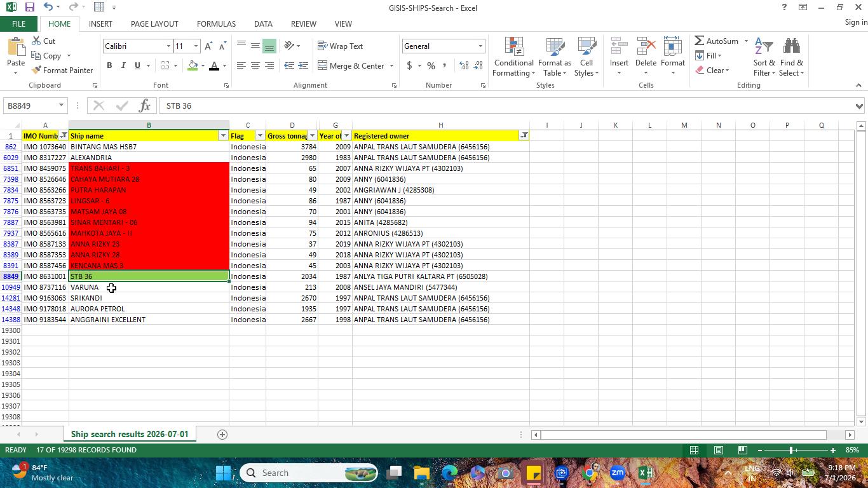
Task: Click AutoSum
Action: point(717,41)
